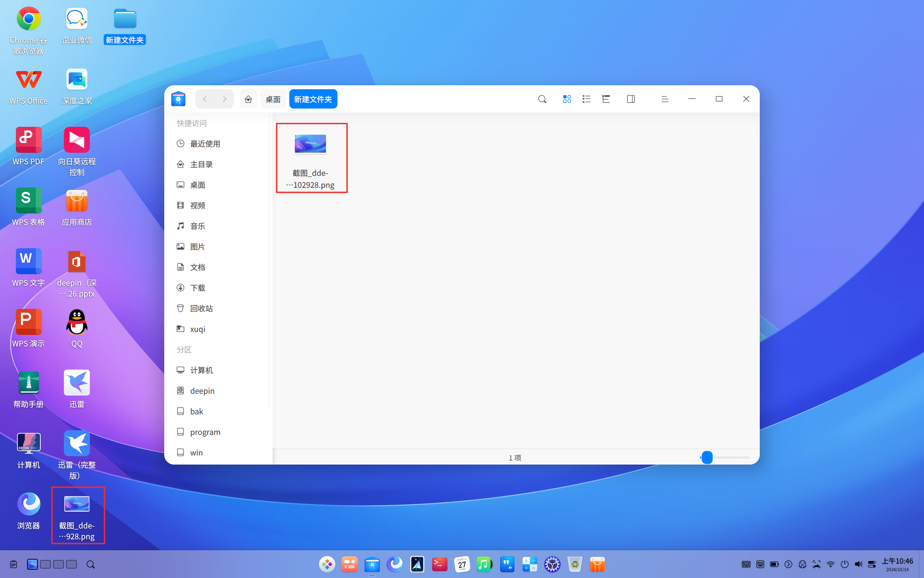Open 音乐 in sidebar
This screenshot has width=924, height=578.
218,226
